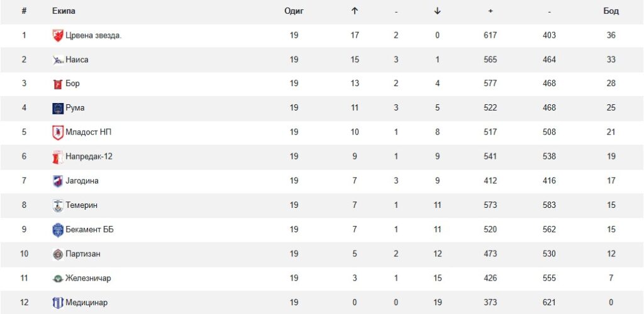Click the Напредак-12 club crest

coord(58,157)
